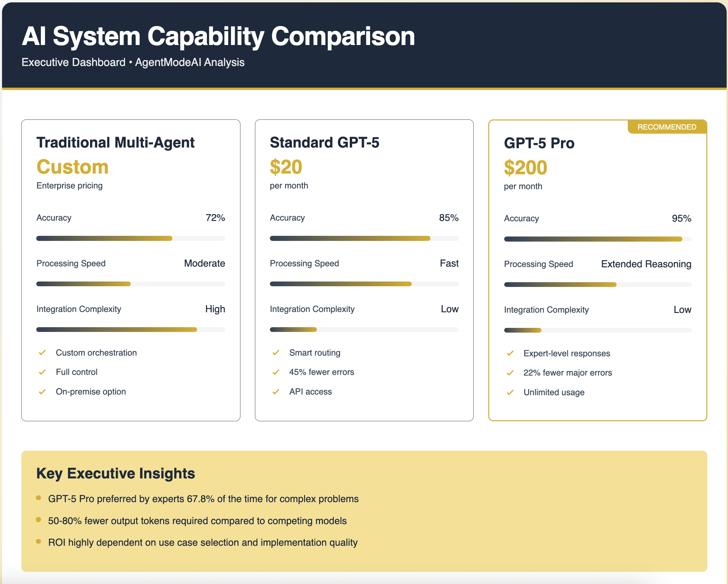The width and height of the screenshot is (728, 584).
Task: Click the checkmark next to Smart routing
Action: [276, 353]
